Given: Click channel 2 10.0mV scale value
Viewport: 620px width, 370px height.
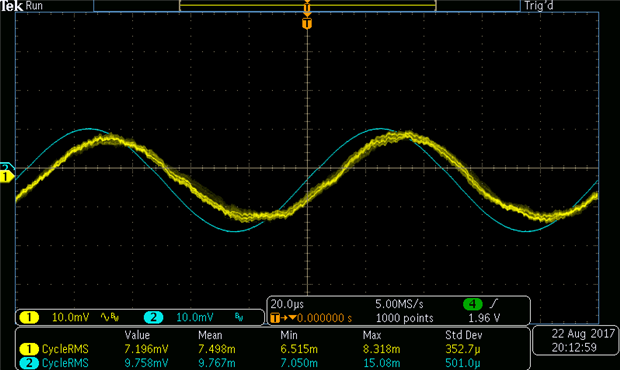Looking at the screenshot, I should click(195, 317).
